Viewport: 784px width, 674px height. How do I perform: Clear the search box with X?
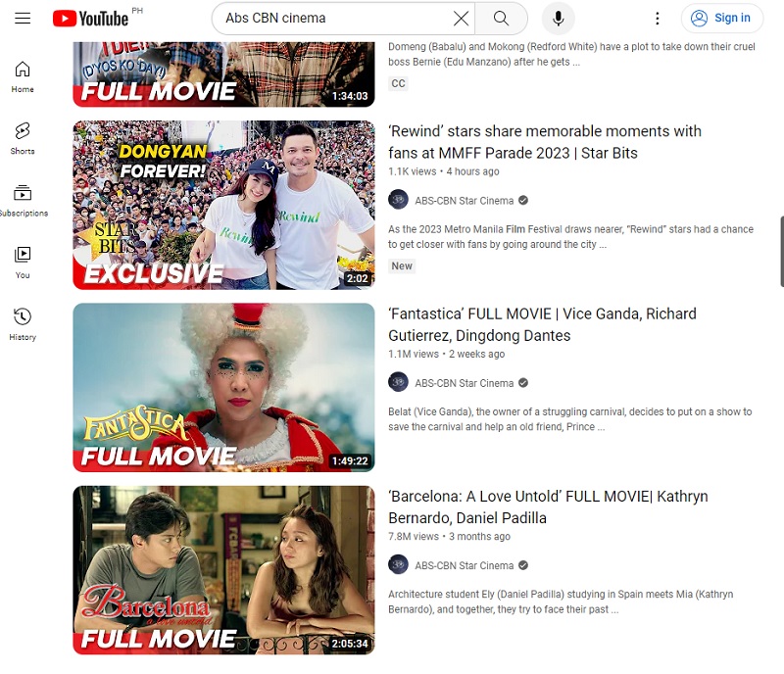(x=461, y=19)
